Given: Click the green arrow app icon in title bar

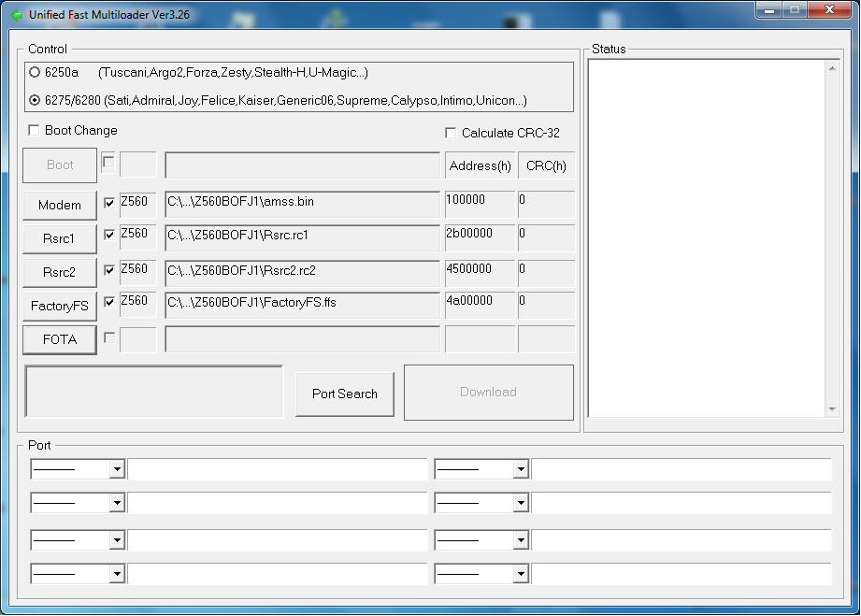Looking at the screenshot, I should (17, 15).
